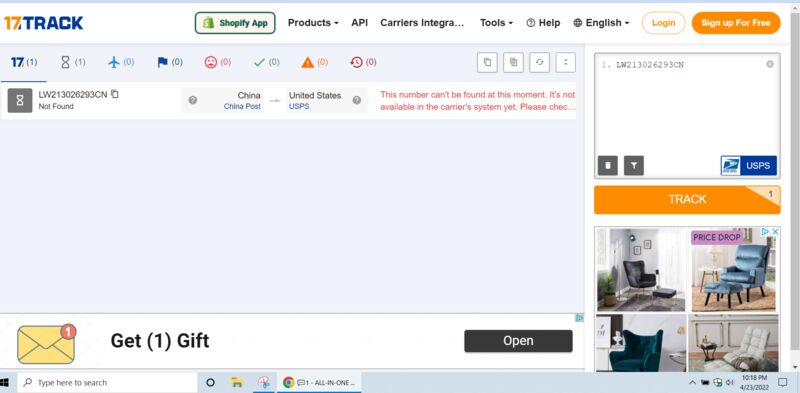Click the Login button
Image resolution: width=800 pixels, height=393 pixels.
point(663,23)
